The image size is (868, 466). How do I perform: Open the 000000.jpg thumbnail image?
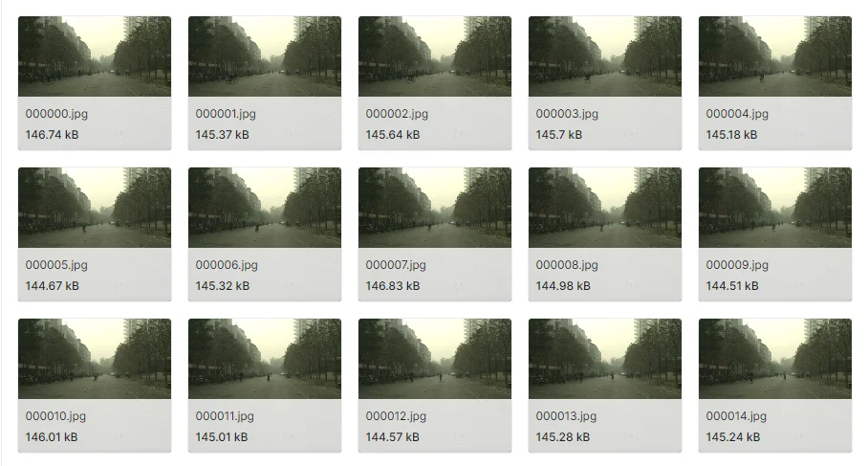tap(95, 56)
